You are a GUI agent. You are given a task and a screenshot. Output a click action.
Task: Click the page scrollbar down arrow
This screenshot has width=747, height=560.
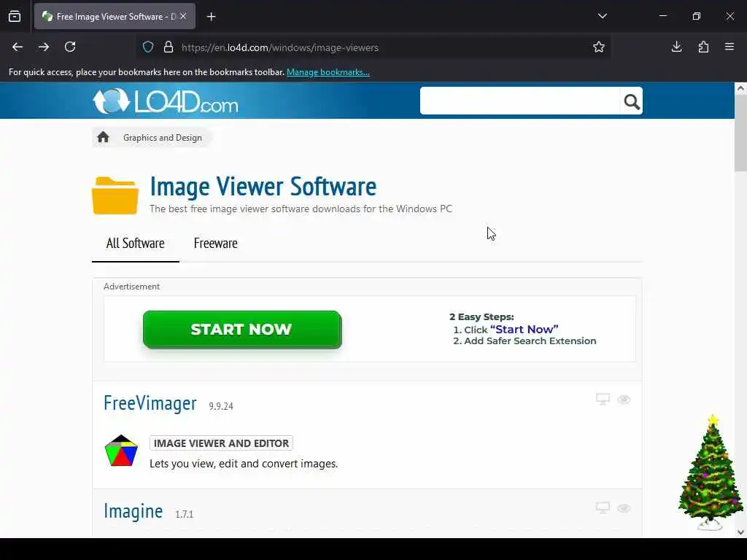(x=740, y=532)
